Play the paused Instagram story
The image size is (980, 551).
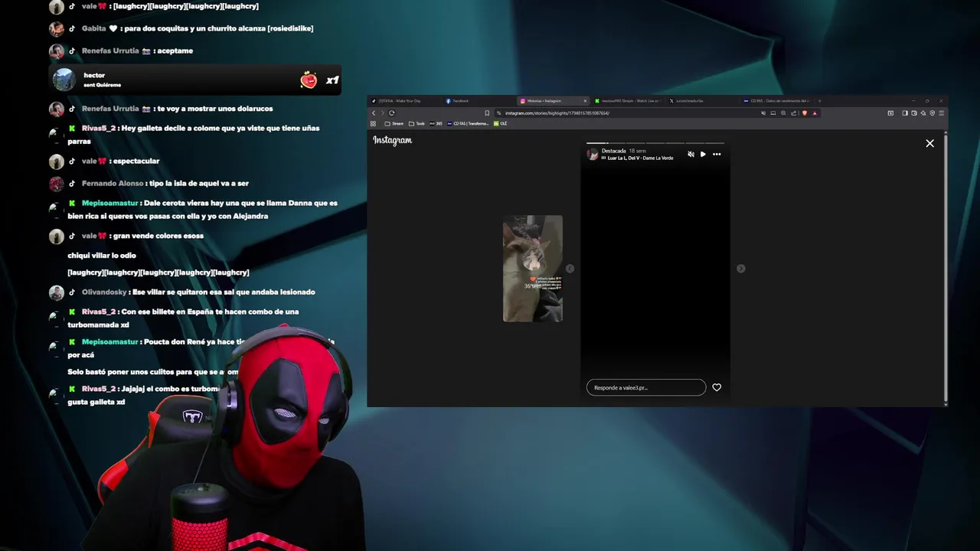[x=703, y=155]
